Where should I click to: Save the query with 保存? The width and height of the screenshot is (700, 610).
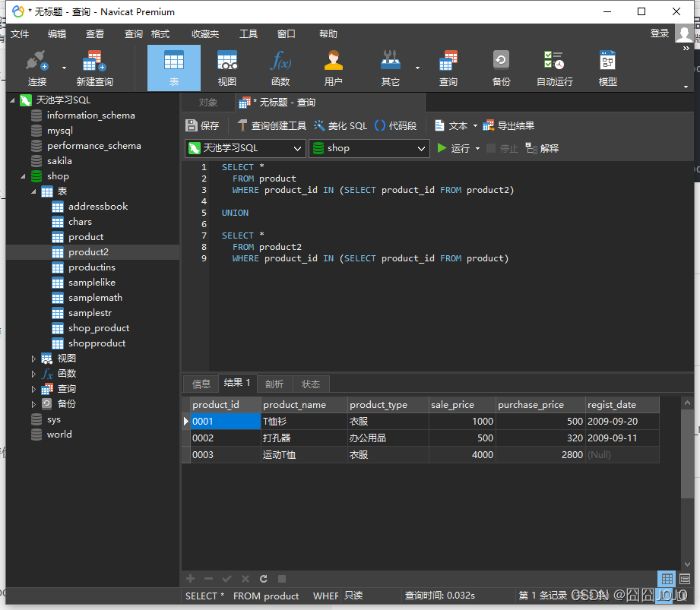[x=202, y=126]
